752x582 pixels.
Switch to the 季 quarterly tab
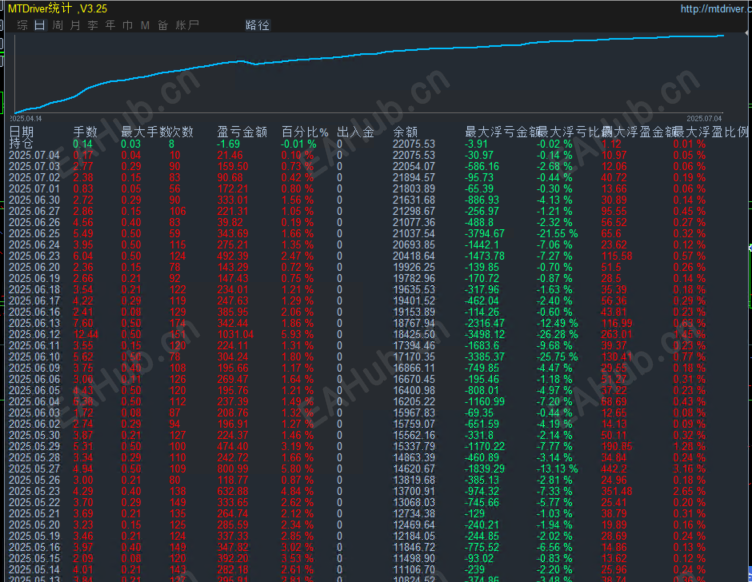(x=93, y=25)
